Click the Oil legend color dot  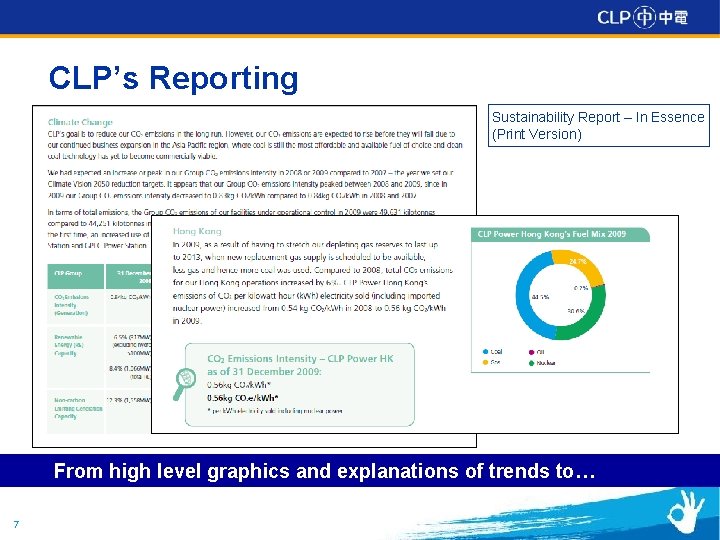coord(531,352)
